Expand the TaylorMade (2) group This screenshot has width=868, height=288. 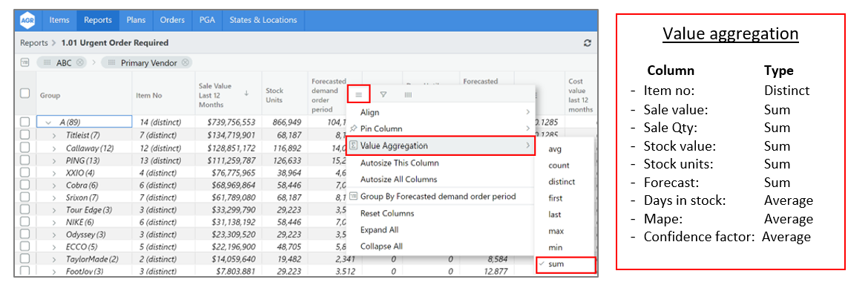tap(55, 259)
